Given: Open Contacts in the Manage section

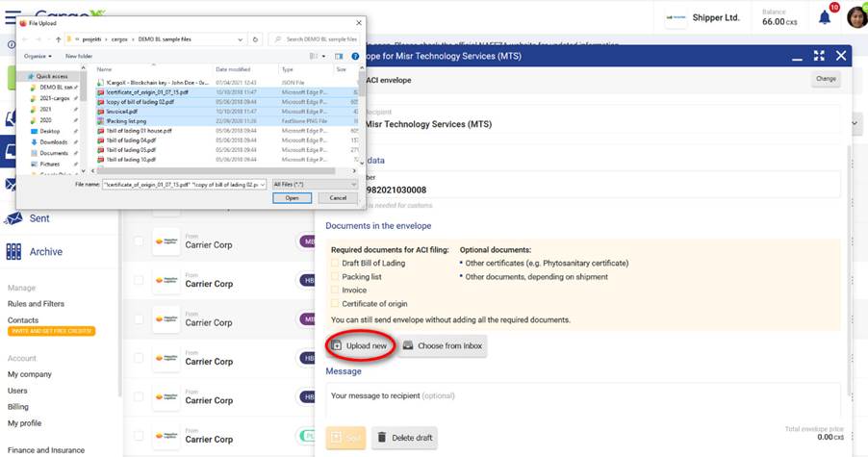Looking at the screenshot, I should click(x=23, y=320).
